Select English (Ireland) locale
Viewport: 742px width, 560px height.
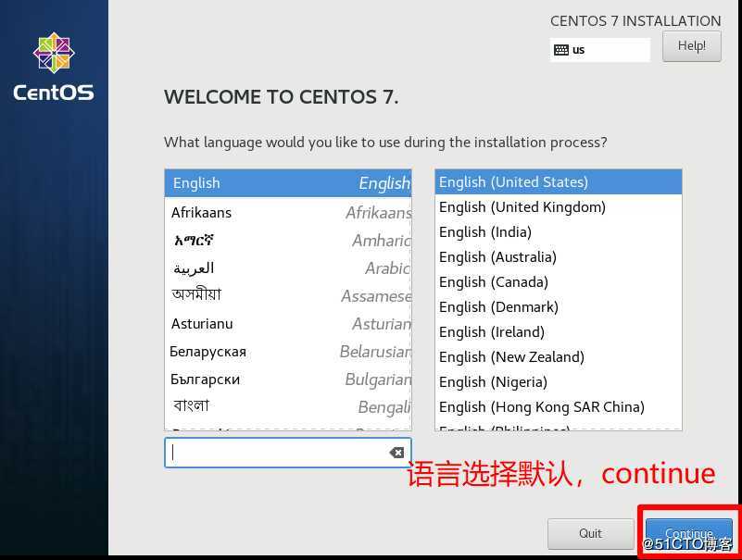pyautogui.click(x=559, y=332)
